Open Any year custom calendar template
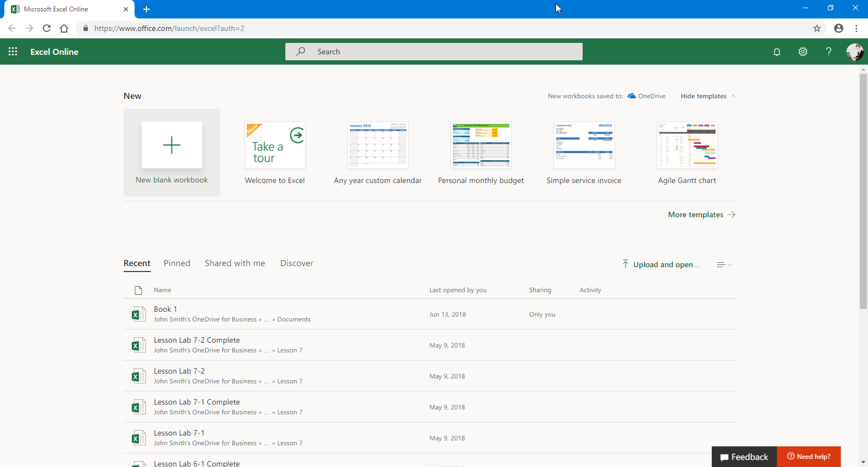The width and height of the screenshot is (868, 467). pyautogui.click(x=378, y=153)
